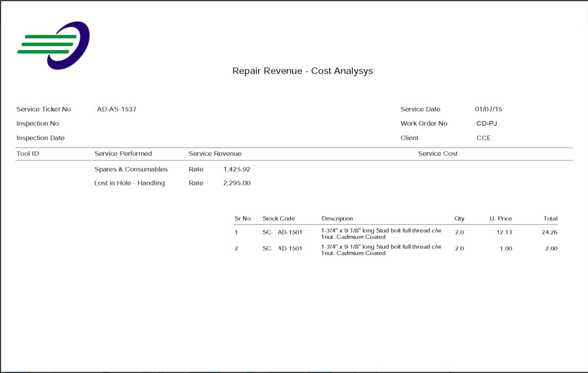Click the Service Performed column header
This screenshot has height=373, width=588.
123,154
